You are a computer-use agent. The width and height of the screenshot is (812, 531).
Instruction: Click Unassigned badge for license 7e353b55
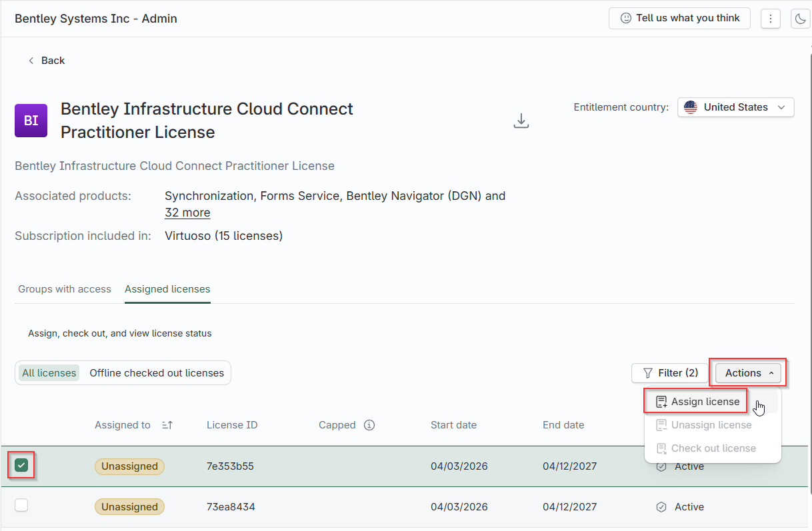129,466
